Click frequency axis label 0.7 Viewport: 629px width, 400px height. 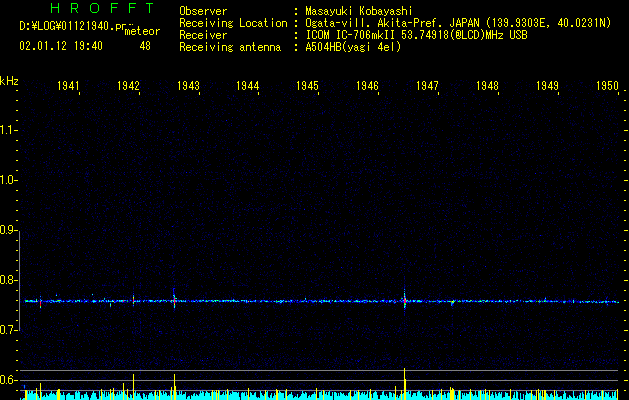(x=9, y=330)
